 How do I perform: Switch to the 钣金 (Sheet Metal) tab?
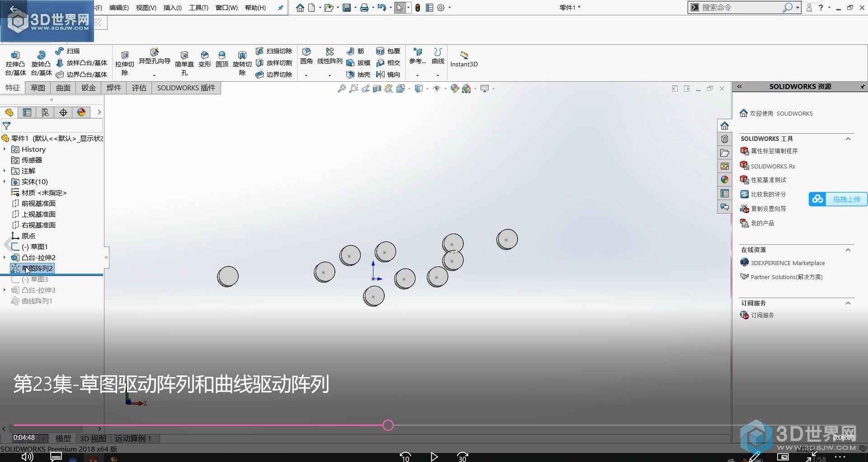(x=89, y=88)
